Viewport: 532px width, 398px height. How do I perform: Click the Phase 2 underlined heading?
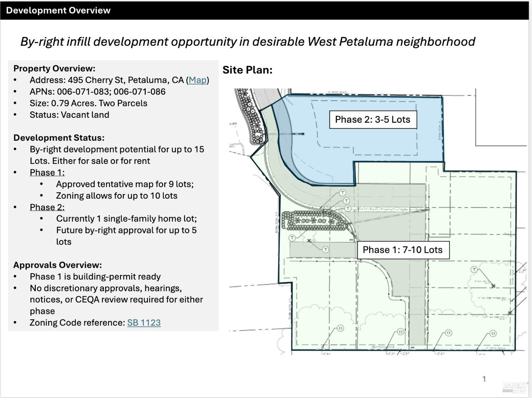47,208
